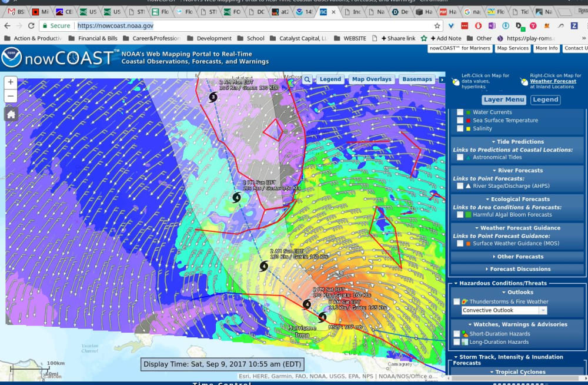Toggle Long-Duration Hazards checkbox
588x385 pixels.
(x=456, y=342)
